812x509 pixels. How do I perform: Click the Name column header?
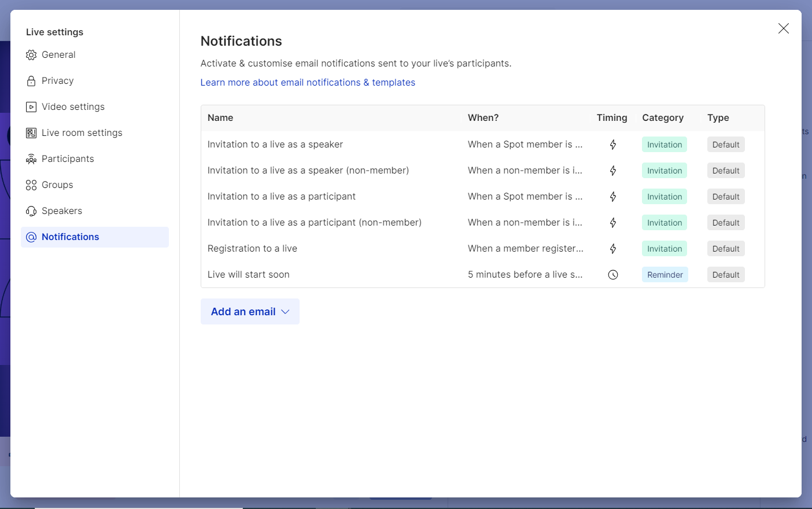[x=220, y=118]
